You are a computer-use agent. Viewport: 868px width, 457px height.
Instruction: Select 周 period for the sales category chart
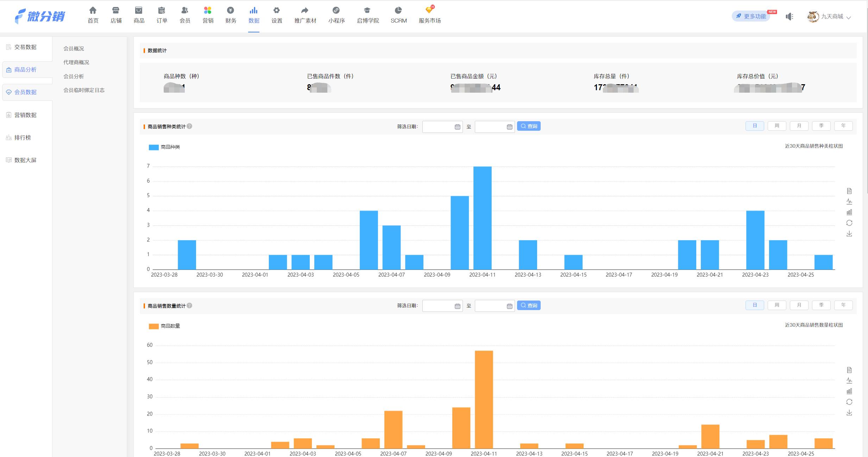tap(776, 126)
